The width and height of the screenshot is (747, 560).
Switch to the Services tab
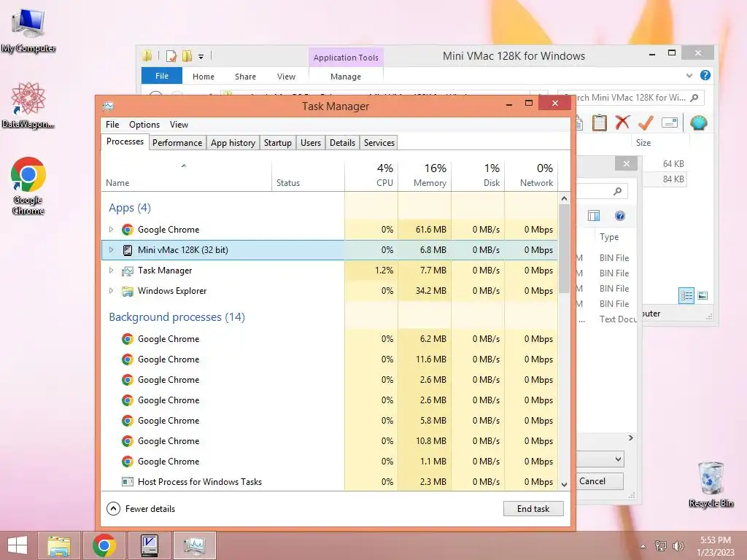point(379,143)
